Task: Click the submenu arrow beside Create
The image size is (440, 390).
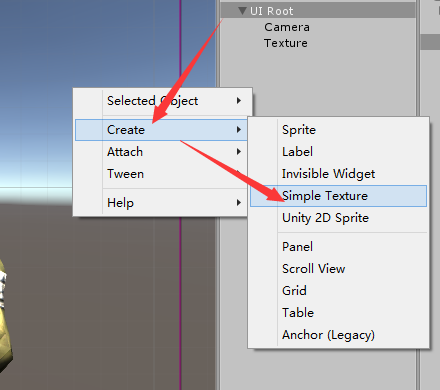Action: 239,130
